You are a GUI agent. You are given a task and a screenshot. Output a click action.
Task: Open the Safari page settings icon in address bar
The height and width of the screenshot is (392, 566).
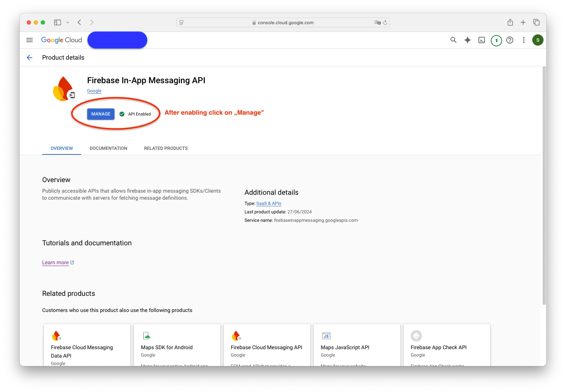182,22
